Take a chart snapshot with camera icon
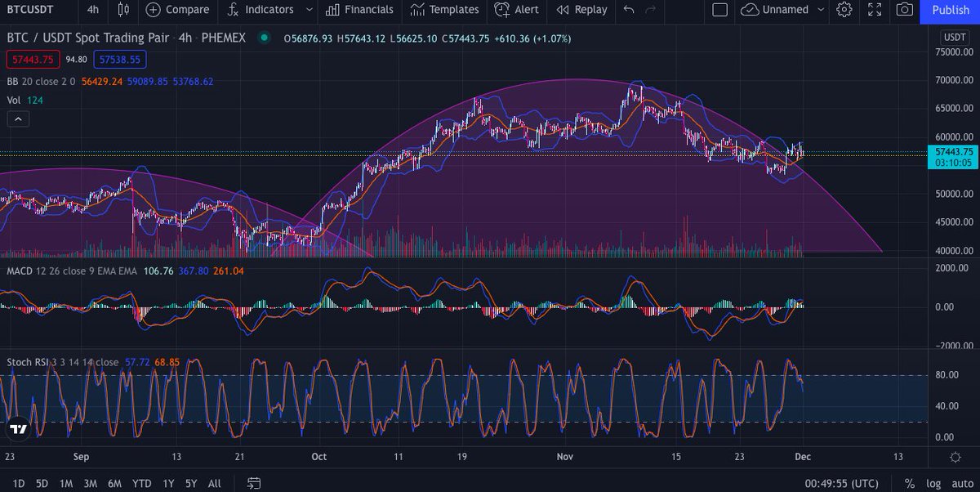980x492 pixels. point(904,10)
